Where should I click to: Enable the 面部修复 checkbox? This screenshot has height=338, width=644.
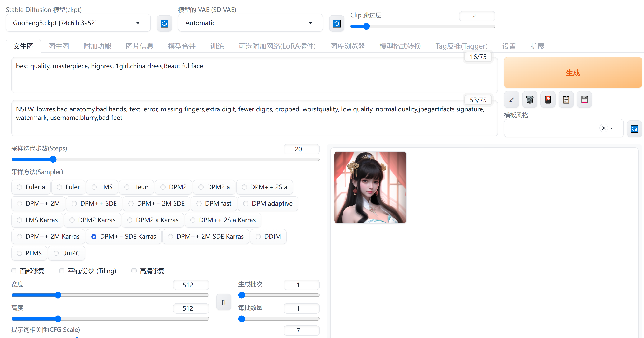[x=14, y=271]
